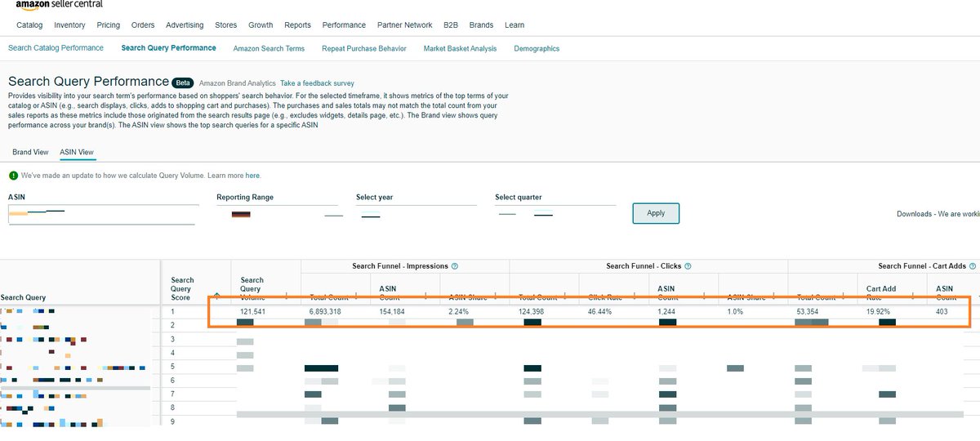Click the green info icon in update notice
Image resolution: width=980 pixels, height=441 pixels.
pyautogui.click(x=13, y=176)
